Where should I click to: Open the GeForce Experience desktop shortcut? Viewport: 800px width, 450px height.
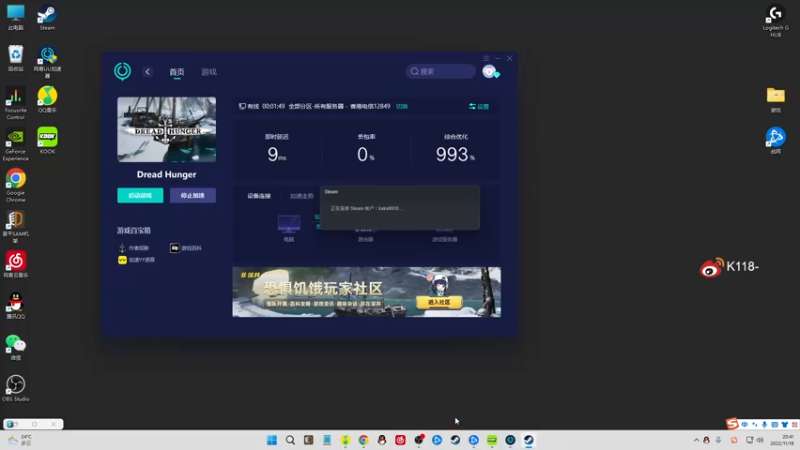point(16,144)
